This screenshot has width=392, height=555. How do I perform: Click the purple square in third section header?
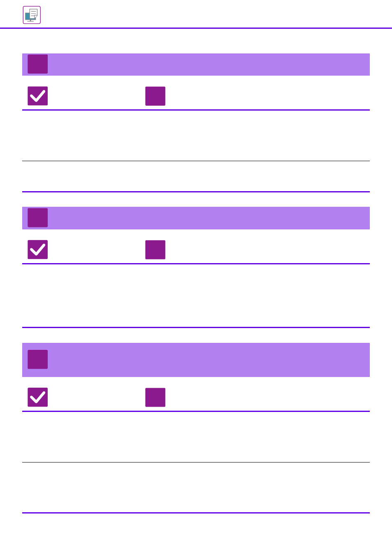coord(38,359)
